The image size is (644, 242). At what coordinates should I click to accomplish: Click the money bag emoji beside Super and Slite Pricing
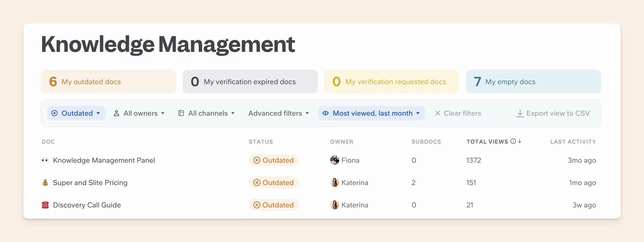click(45, 183)
